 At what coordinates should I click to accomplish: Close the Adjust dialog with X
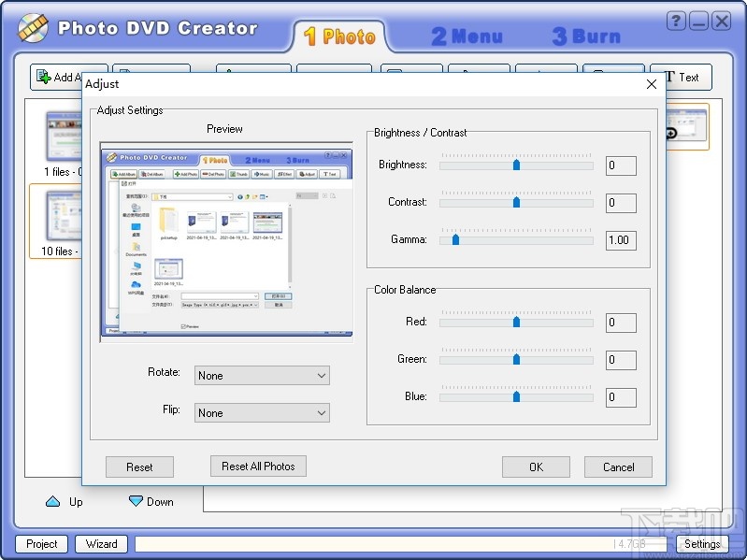coord(652,84)
